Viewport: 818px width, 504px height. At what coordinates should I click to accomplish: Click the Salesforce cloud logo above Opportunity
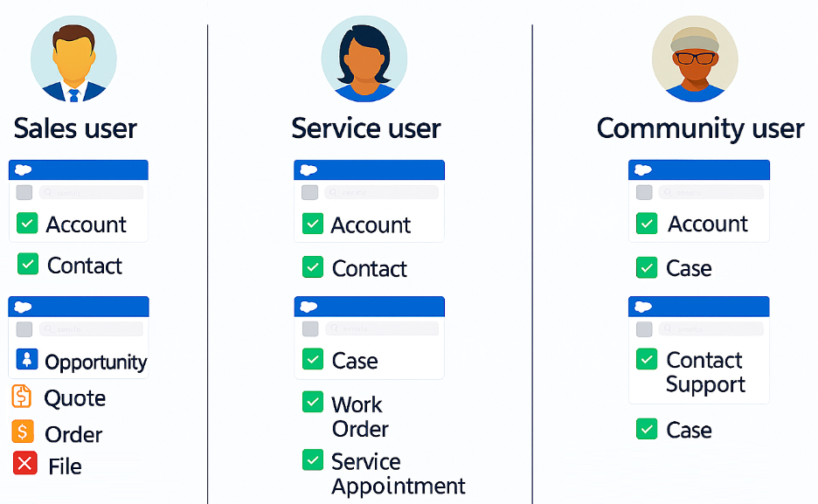point(24,307)
